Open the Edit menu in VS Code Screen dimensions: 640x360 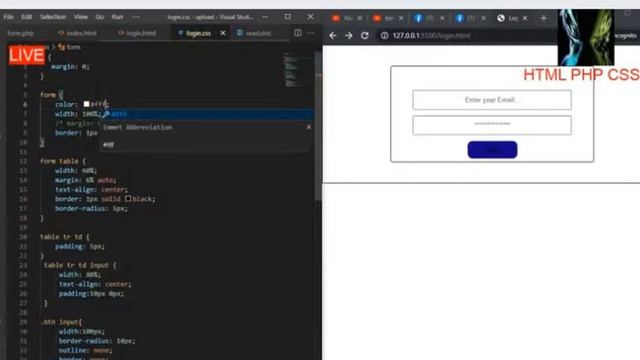[x=27, y=17]
